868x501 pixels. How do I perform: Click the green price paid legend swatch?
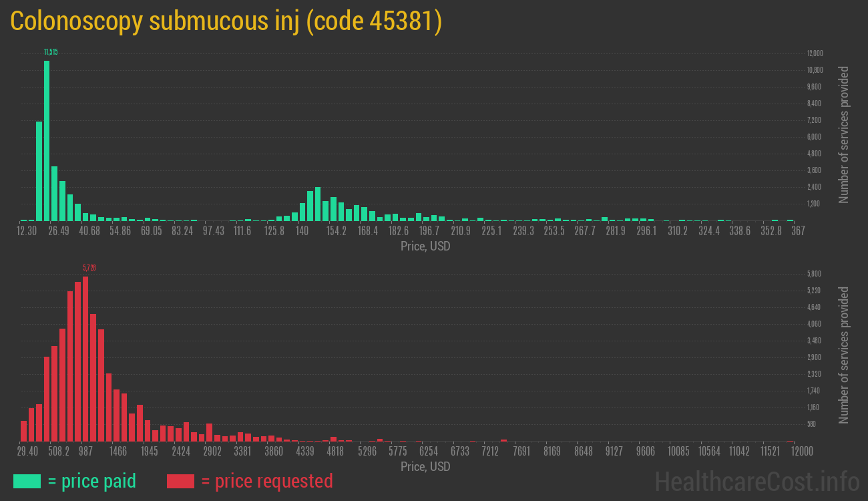pos(27,481)
